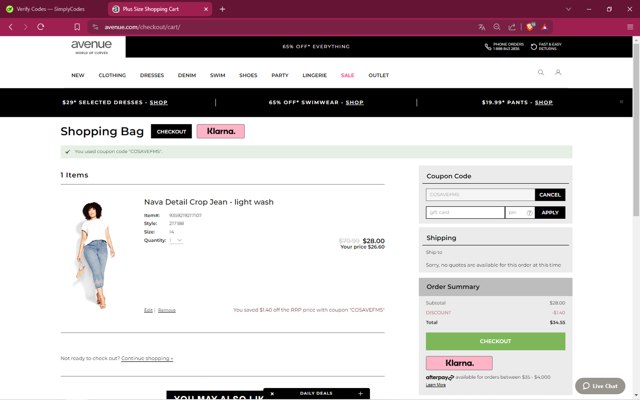
Task: Open the account profile icon
Action: click(x=558, y=72)
